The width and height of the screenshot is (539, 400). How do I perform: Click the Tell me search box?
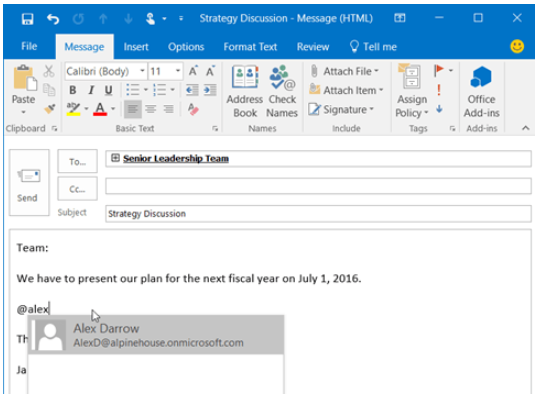pos(373,47)
